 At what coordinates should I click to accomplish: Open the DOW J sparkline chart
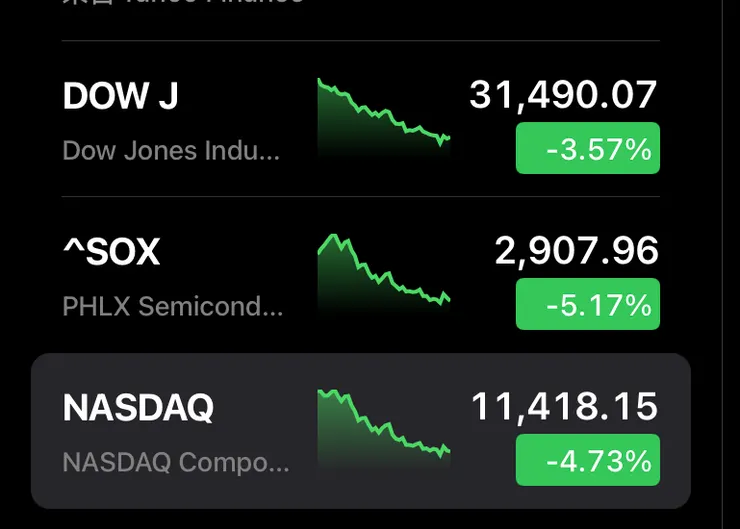click(384, 118)
